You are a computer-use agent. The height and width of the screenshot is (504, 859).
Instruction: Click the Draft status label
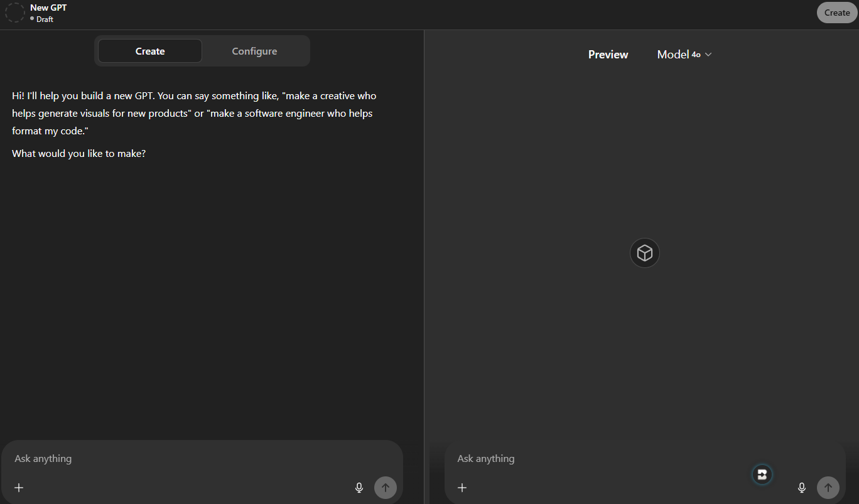45,19
